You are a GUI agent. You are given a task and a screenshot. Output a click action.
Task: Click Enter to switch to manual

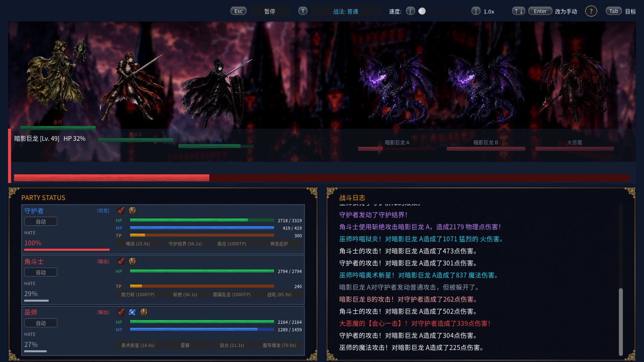pos(540,11)
